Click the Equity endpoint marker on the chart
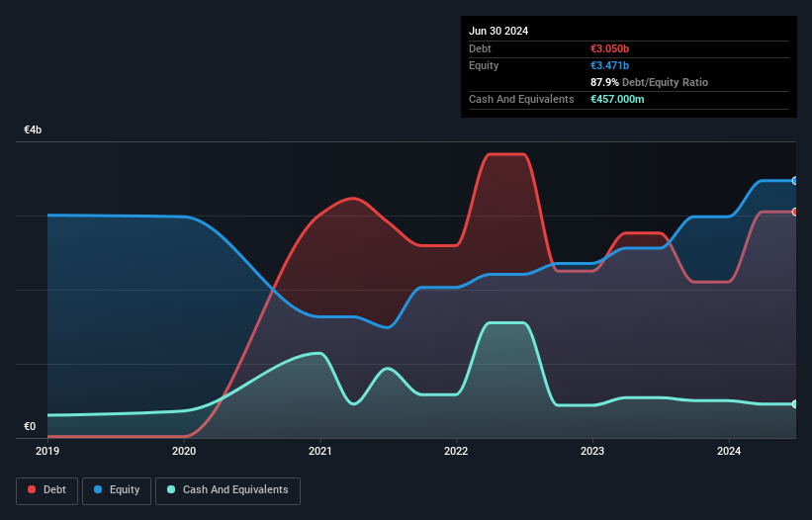 (x=795, y=181)
